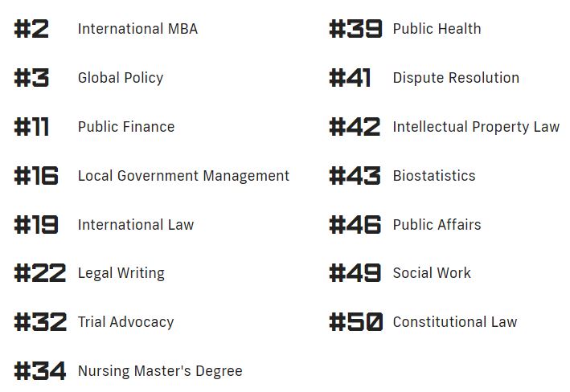Click the #39 rank number

[355, 30]
